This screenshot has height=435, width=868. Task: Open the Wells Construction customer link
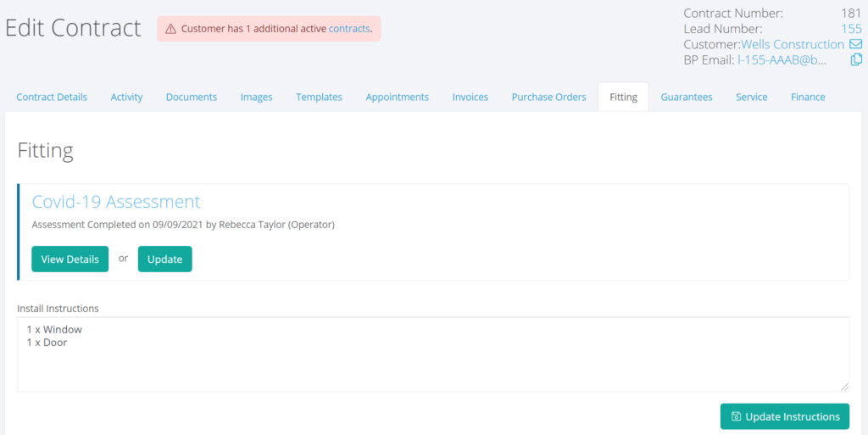coord(792,44)
